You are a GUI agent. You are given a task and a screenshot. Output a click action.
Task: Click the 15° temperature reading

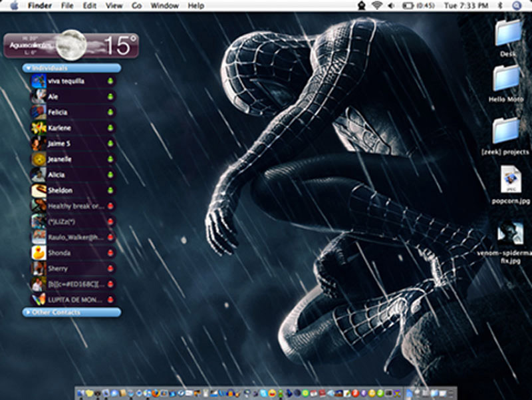(x=120, y=45)
